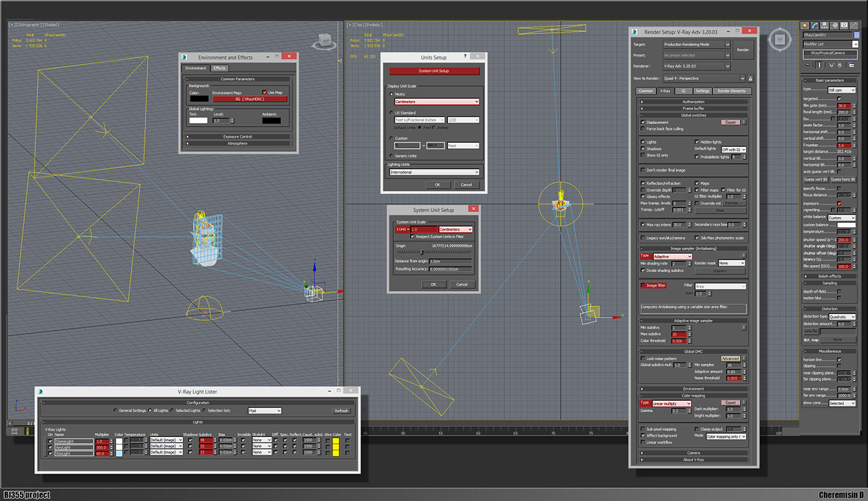
Task: Click the Remove Modifier icon in the modifier stack
Action: click(839, 65)
